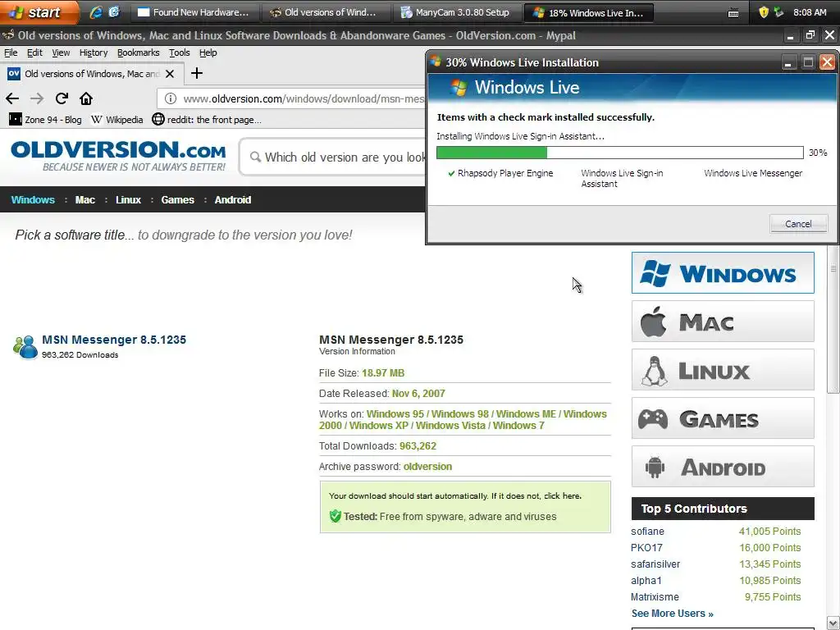Open the Wikipedia bookmark
The width and height of the screenshot is (840, 630).
[117, 120]
